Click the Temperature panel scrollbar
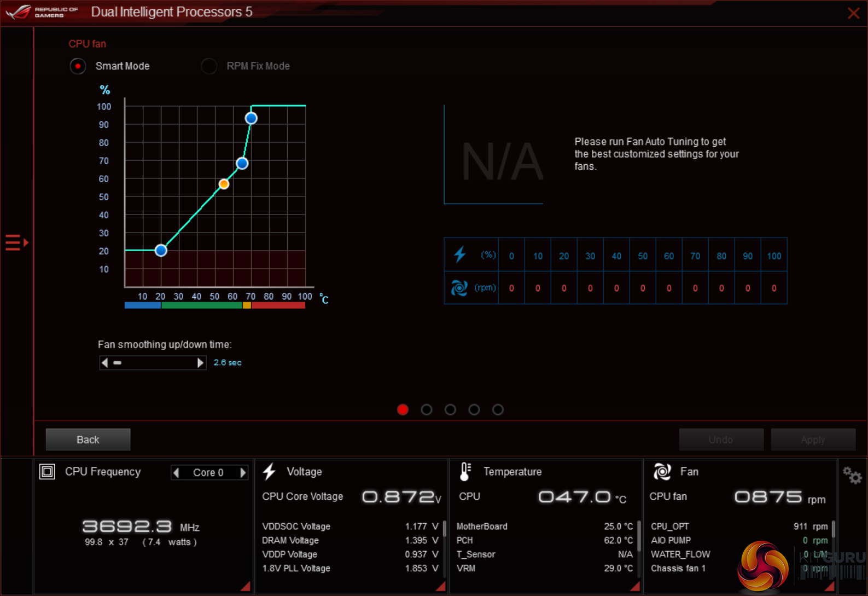Image resolution: width=868 pixels, height=596 pixels. tap(639, 536)
